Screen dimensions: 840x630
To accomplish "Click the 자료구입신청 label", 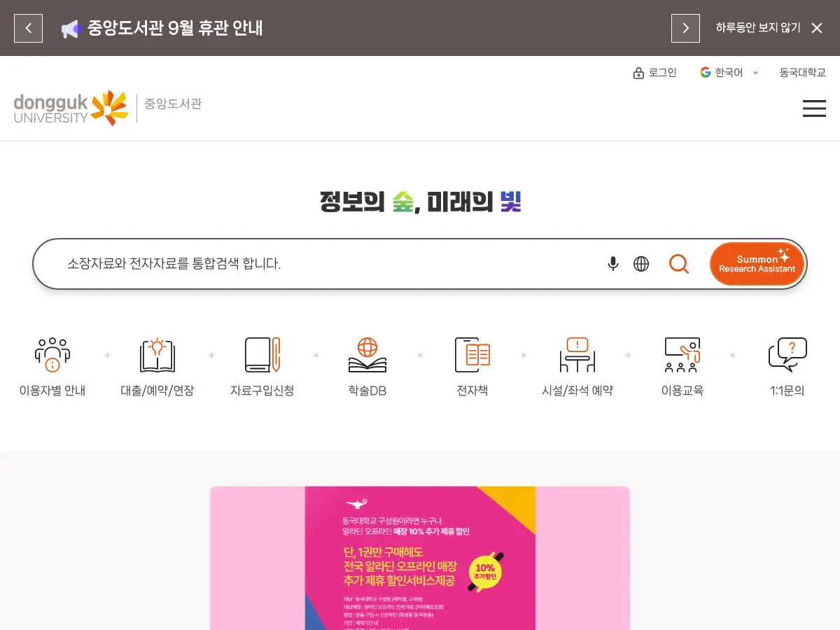I will tap(262, 391).
